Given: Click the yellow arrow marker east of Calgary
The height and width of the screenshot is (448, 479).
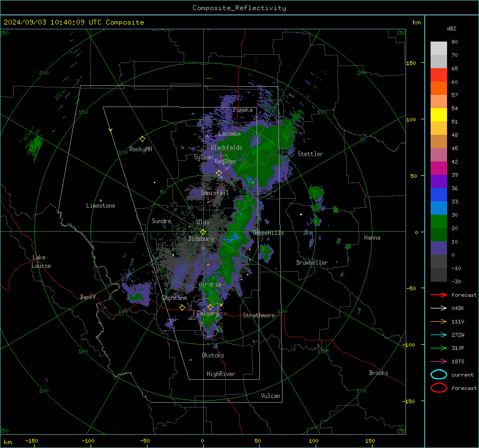Looking at the screenshot, I should 221,305.
